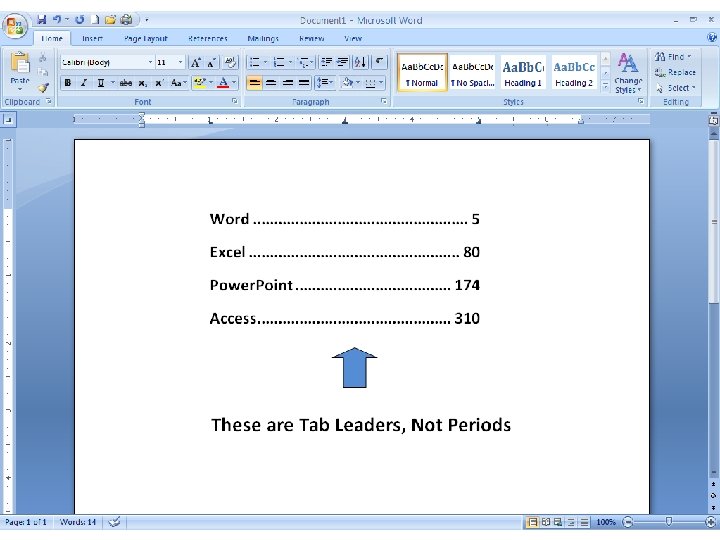Image resolution: width=720 pixels, height=540 pixels.
Task: Open the References tab
Action: click(x=208, y=39)
